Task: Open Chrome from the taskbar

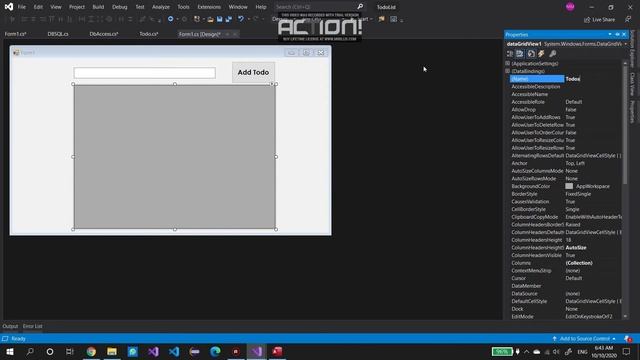Action: coord(91,351)
